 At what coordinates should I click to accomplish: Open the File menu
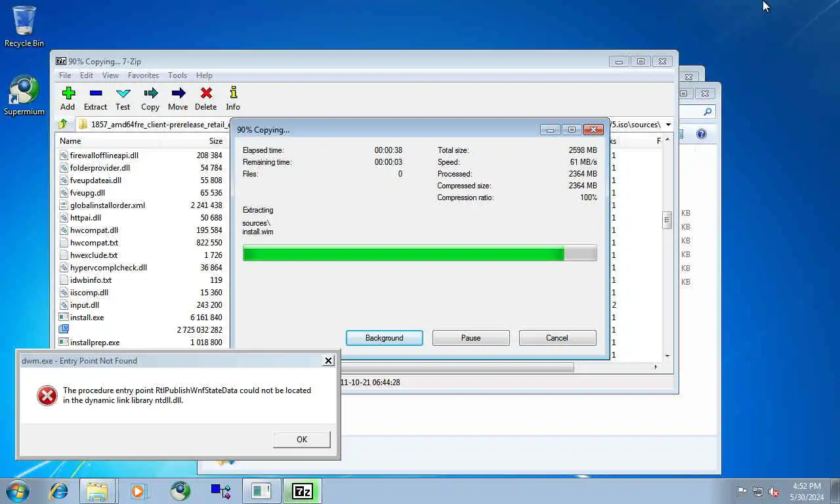pyautogui.click(x=65, y=75)
